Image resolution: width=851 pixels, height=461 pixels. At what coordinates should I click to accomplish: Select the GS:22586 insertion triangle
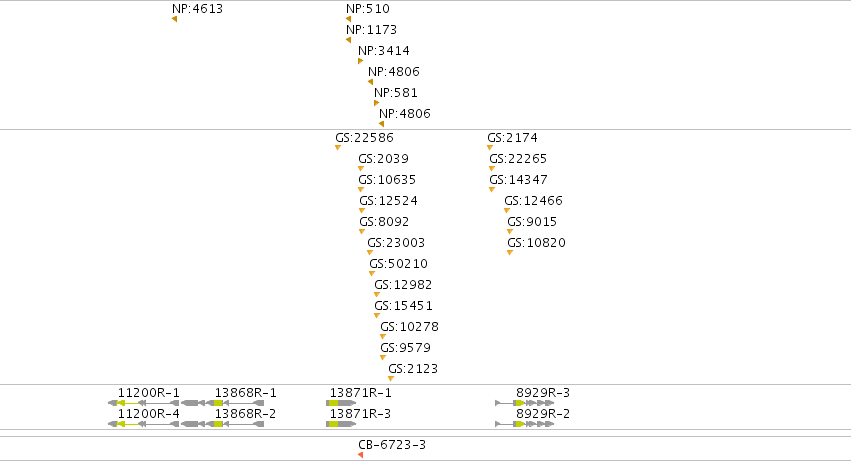pyautogui.click(x=338, y=148)
